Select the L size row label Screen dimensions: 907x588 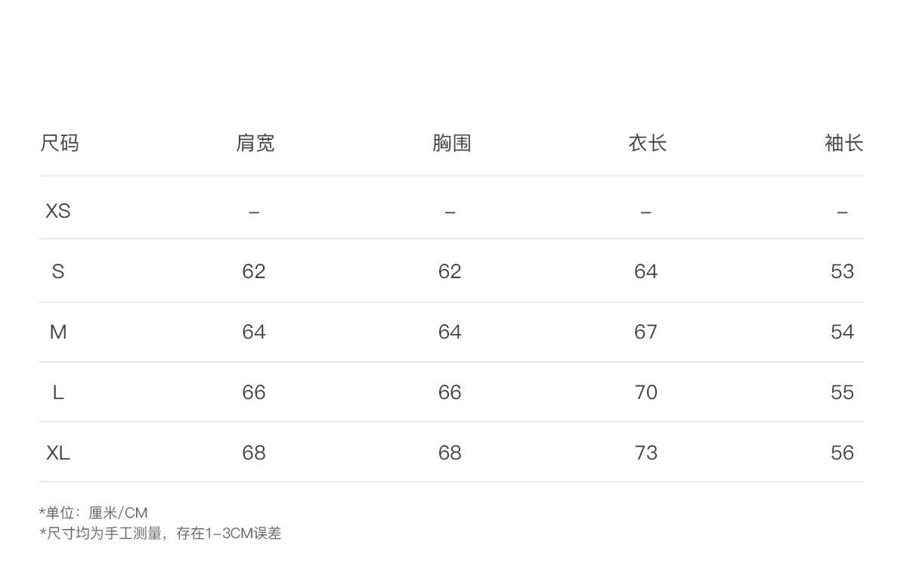(58, 392)
